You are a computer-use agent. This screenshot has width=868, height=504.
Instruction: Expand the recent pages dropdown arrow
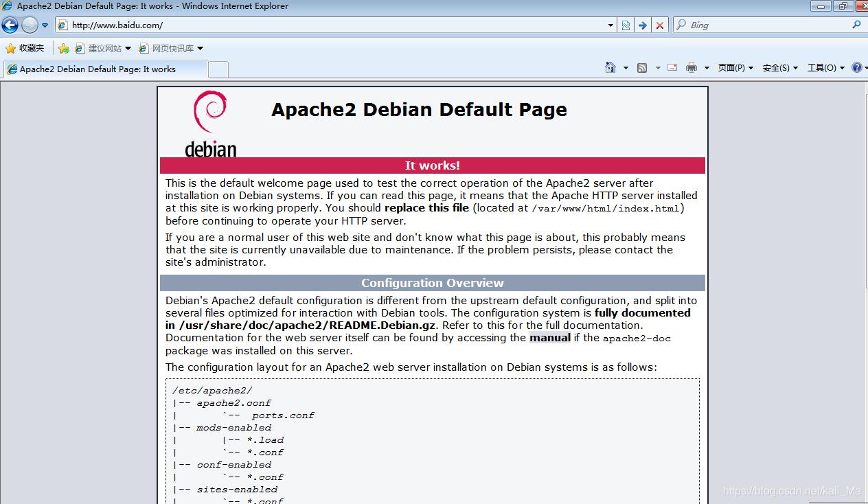click(45, 25)
